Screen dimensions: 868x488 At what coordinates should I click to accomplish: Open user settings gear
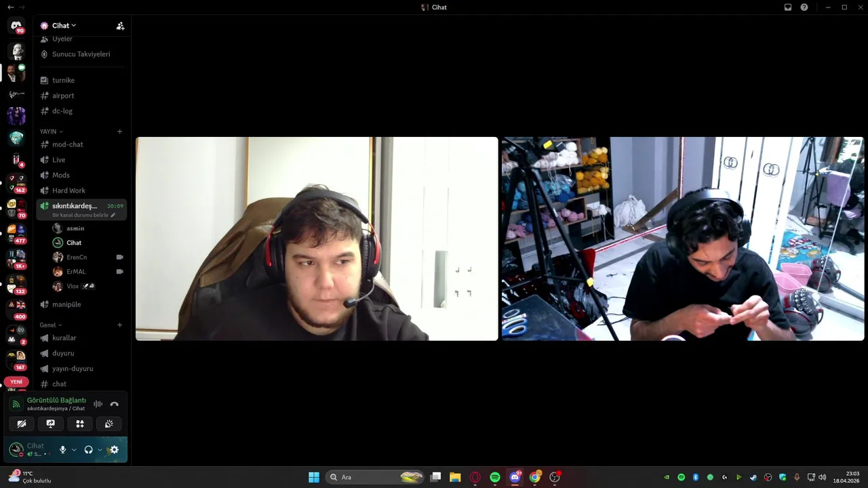click(x=114, y=449)
